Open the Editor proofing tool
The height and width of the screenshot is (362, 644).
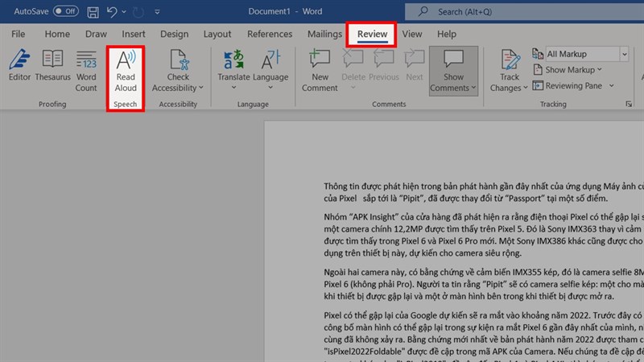19,65
